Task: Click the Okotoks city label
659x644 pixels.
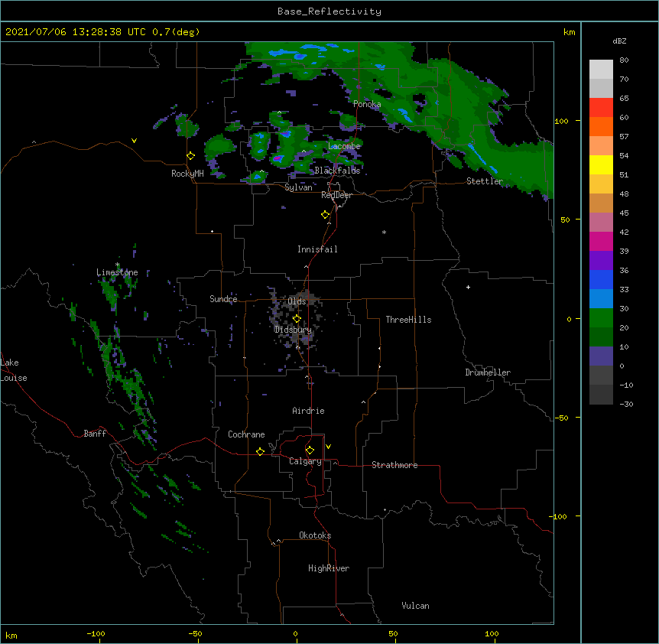Action: point(315,535)
